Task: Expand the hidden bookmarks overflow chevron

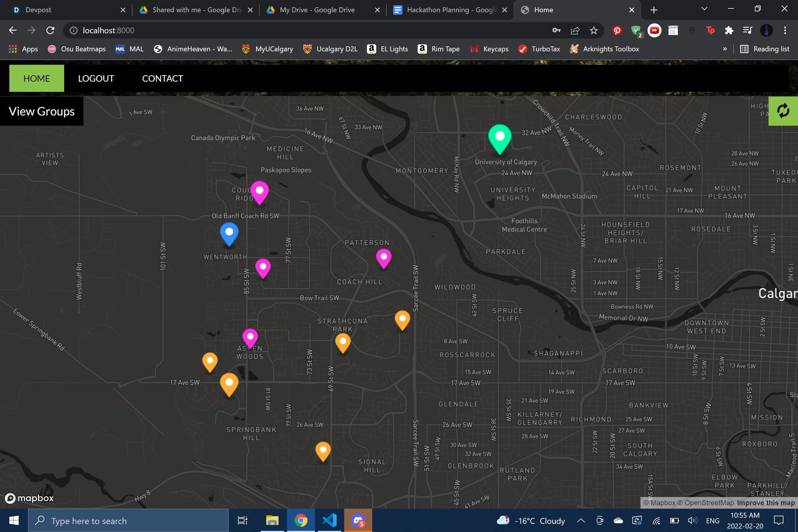Action: (725, 49)
